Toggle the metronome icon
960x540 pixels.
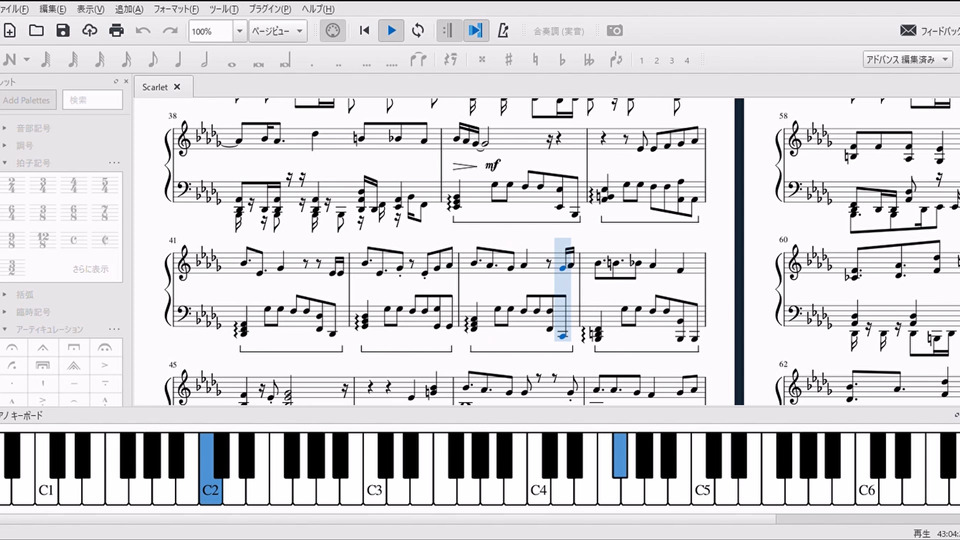point(503,31)
